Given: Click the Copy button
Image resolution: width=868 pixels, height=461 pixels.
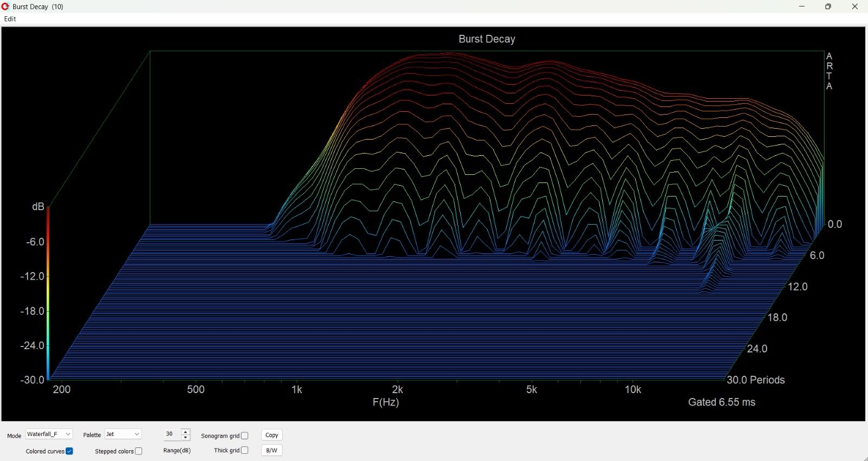Looking at the screenshot, I should coord(272,435).
